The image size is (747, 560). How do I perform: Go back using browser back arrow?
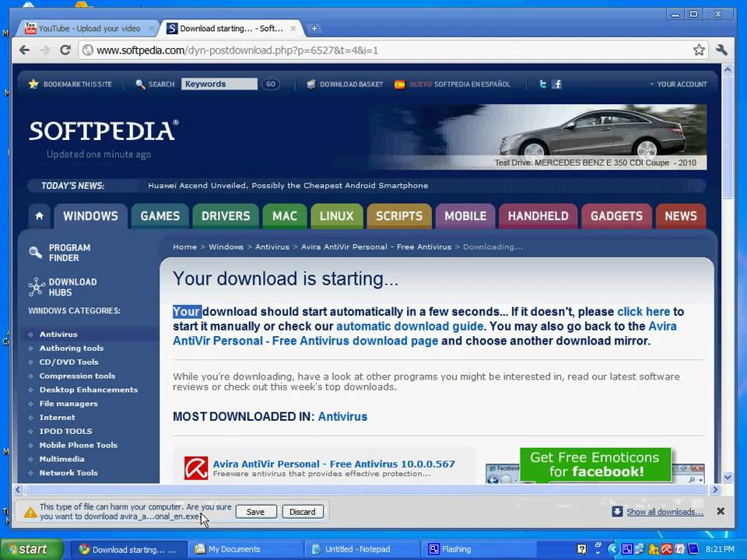click(x=25, y=50)
